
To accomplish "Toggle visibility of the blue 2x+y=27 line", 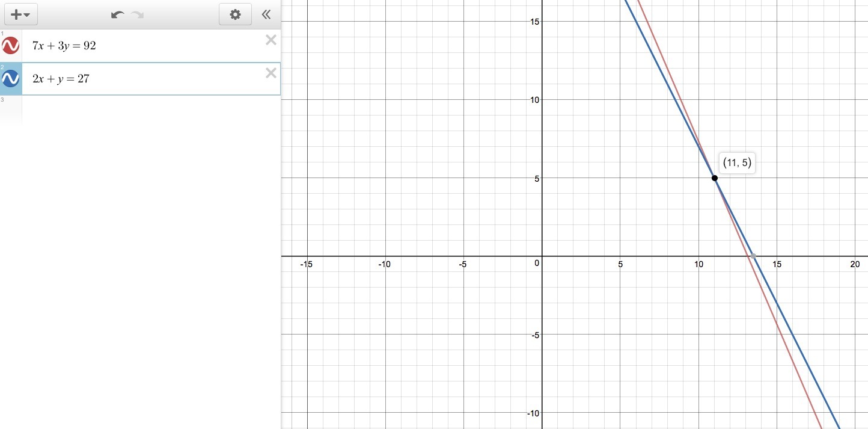I will (11, 78).
